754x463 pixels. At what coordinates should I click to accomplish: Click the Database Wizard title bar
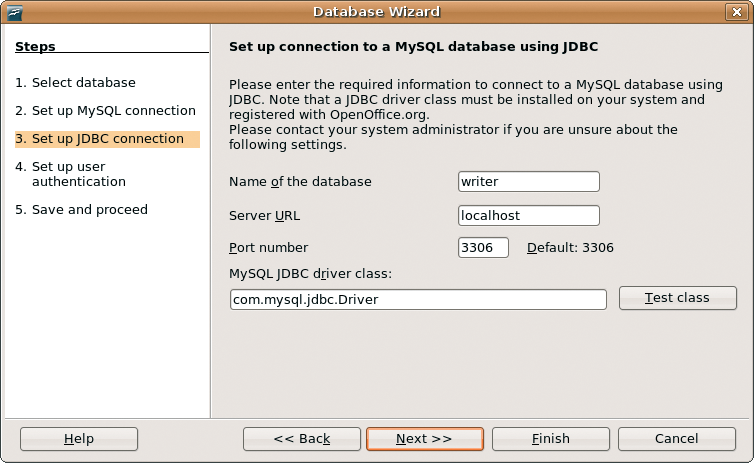pos(377,12)
